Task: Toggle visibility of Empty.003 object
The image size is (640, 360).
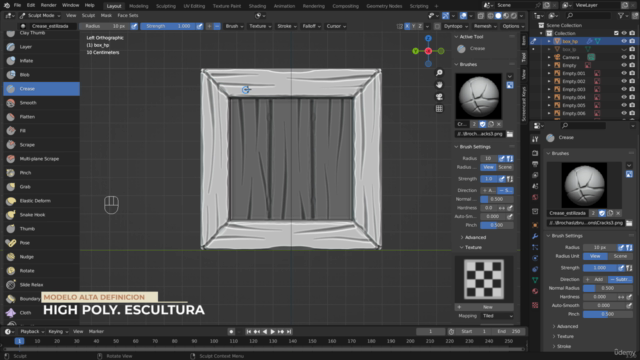Action: tap(624, 89)
